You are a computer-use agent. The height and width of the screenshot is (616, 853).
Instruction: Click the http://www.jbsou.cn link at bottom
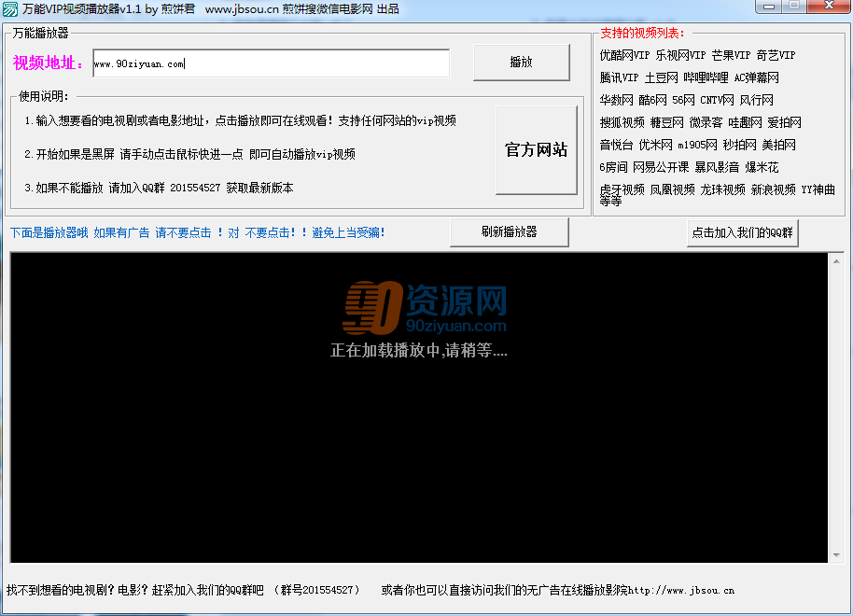coord(681,590)
